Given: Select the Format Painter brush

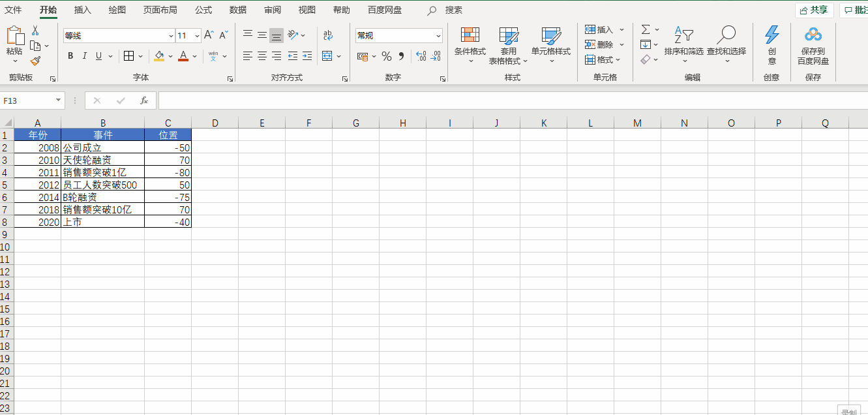Looking at the screenshot, I should click(x=35, y=61).
